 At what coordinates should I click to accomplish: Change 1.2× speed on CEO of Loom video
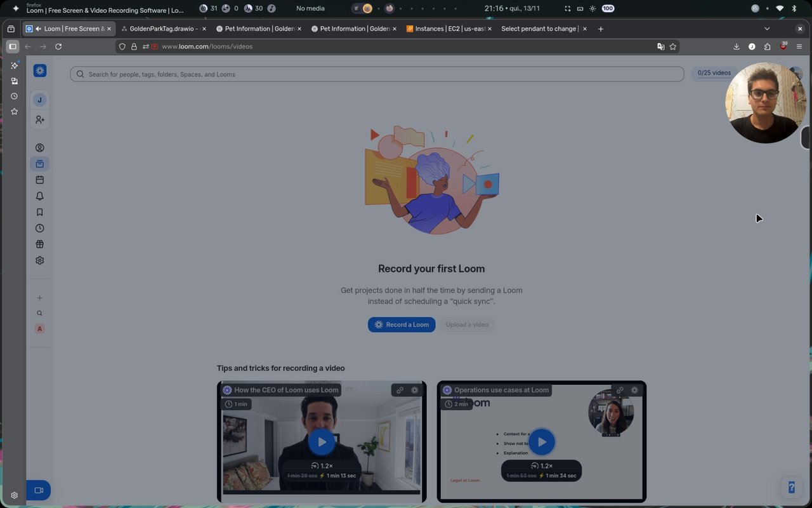pyautogui.click(x=322, y=466)
